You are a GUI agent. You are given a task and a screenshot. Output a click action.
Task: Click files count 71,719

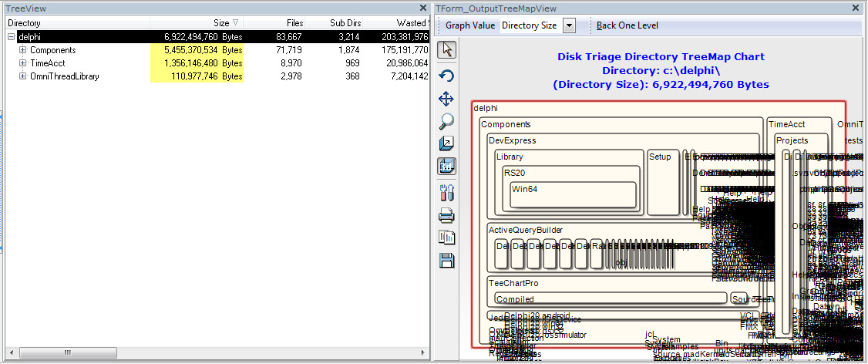289,50
